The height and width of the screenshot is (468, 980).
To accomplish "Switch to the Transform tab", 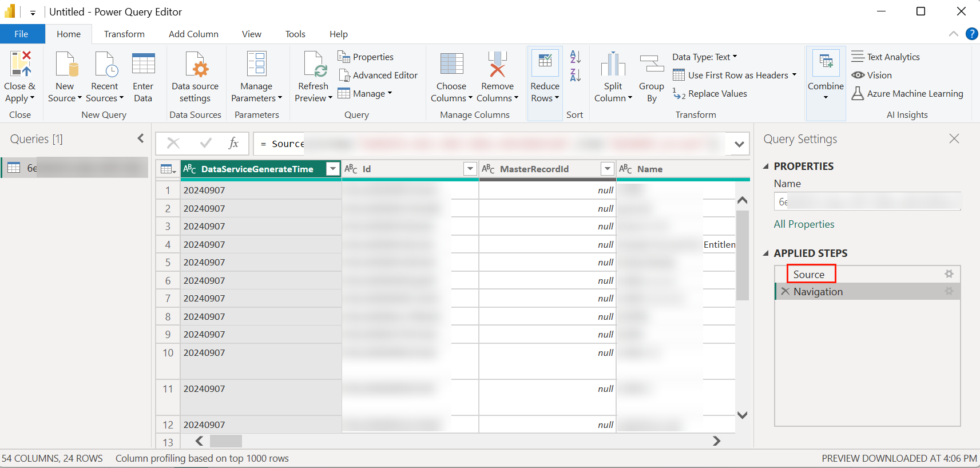I will [x=124, y=34].
